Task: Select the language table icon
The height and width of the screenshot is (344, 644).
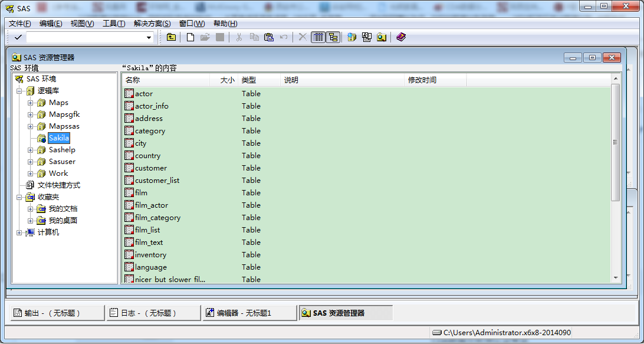Action: pos(129,267)
